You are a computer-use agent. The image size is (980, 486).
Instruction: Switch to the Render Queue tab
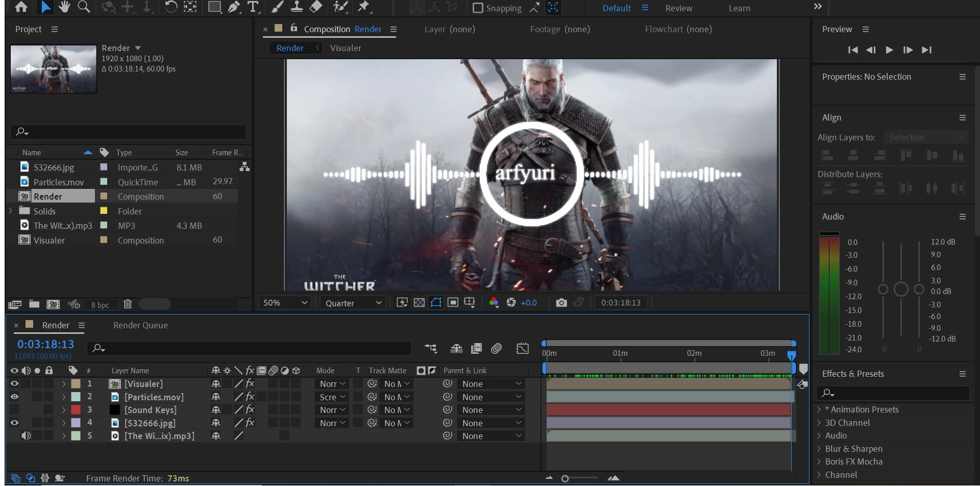click(140, 325)
